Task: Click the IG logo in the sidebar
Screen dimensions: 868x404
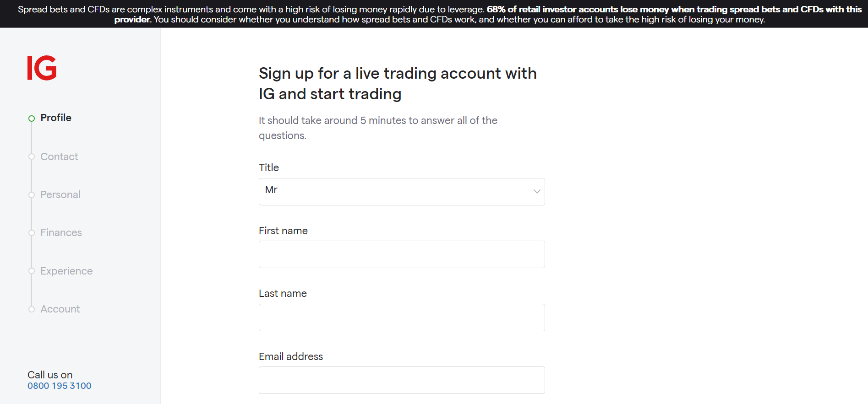Action: (42, 68)
